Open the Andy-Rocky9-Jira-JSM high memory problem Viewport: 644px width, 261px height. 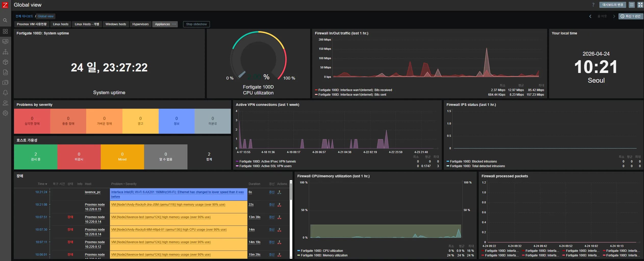(168, 205)
